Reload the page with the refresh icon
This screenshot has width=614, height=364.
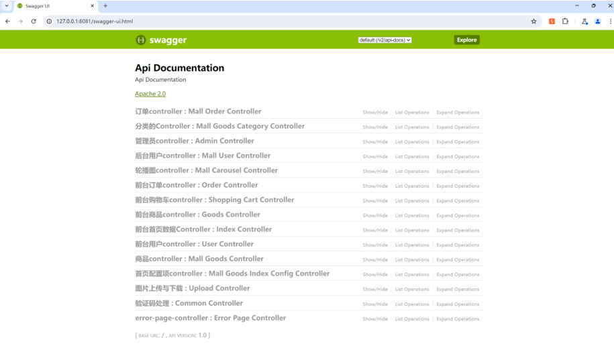(34, 21)
